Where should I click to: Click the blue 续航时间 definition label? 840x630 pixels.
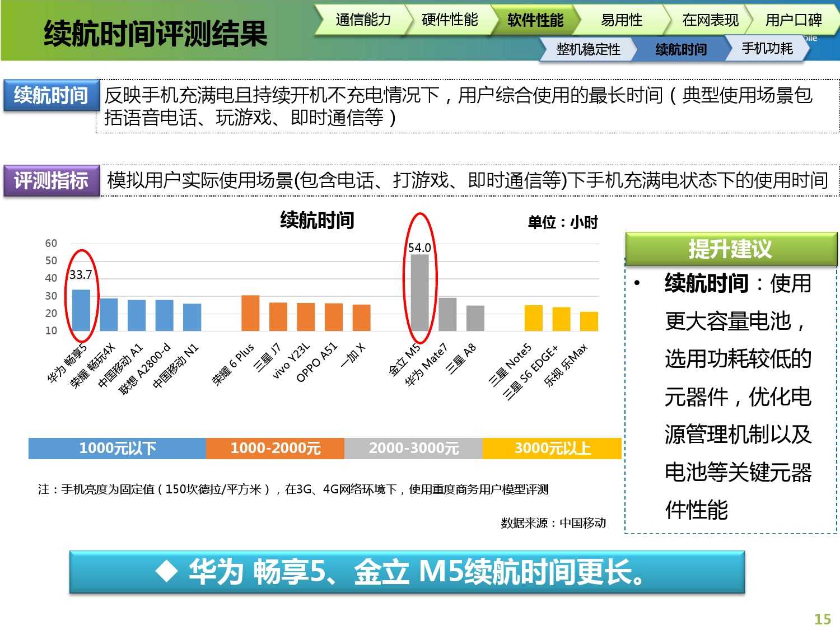[x=51, y=95]
